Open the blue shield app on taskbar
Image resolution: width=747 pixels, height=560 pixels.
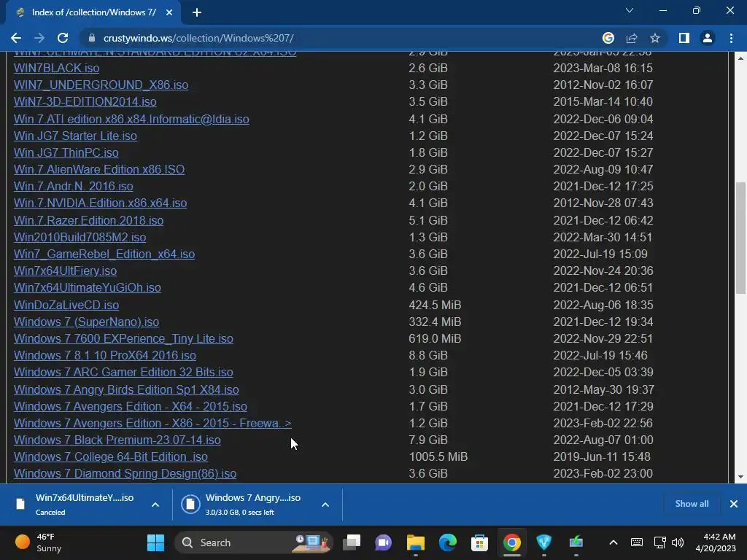point(543,542)
